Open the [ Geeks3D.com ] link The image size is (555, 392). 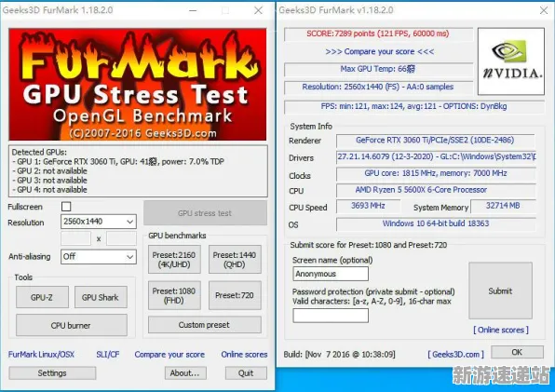coord(456,354)
